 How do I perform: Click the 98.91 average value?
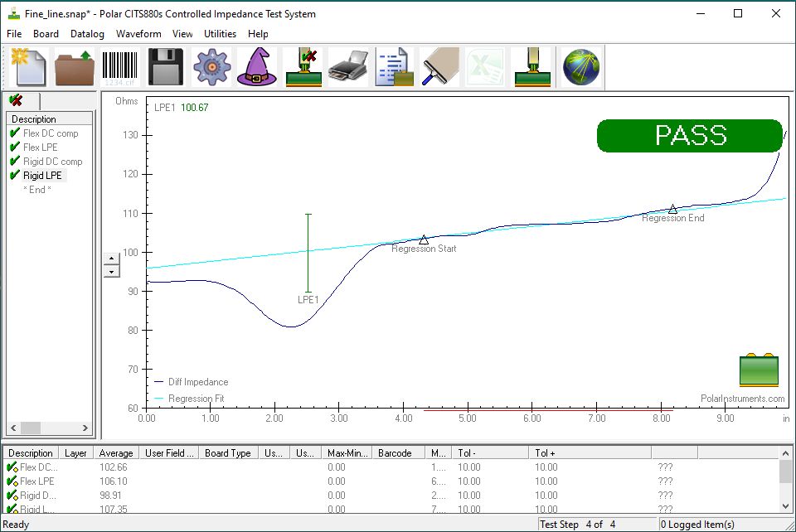point(110,496)
